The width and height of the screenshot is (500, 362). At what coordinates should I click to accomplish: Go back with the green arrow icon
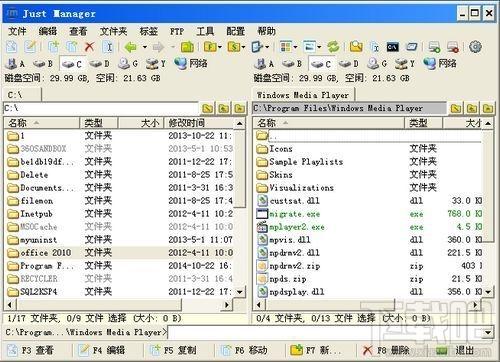(131, 47)
